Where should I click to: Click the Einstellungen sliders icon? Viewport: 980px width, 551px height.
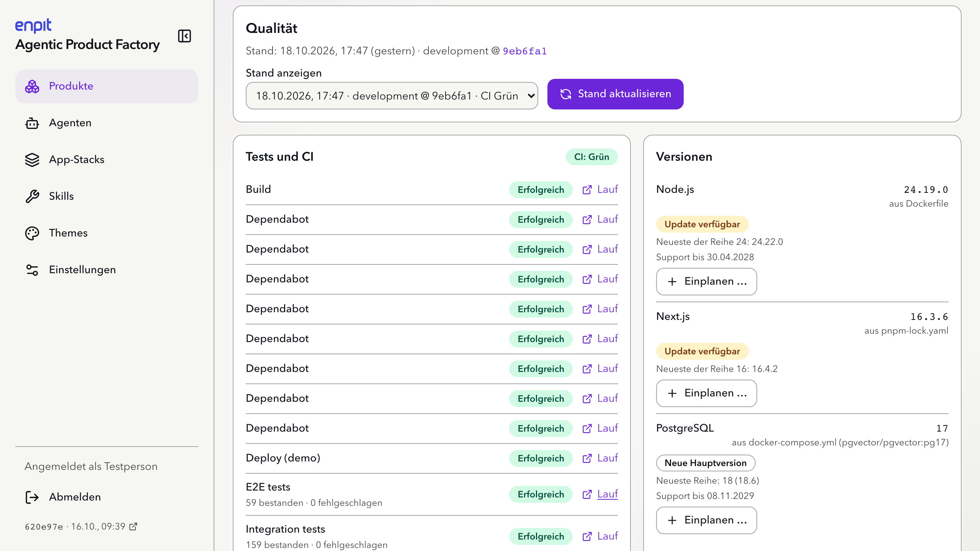click(x=32, y=270)
